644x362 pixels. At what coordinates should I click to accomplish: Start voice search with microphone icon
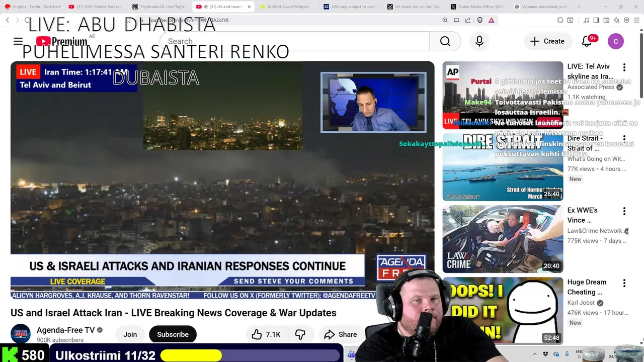(x=479, y=41)
